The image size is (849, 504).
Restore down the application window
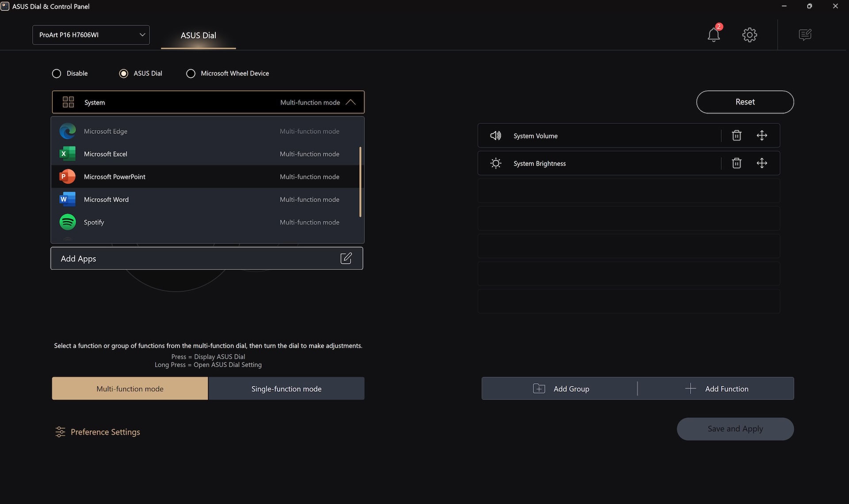click(x=809, y=6)
